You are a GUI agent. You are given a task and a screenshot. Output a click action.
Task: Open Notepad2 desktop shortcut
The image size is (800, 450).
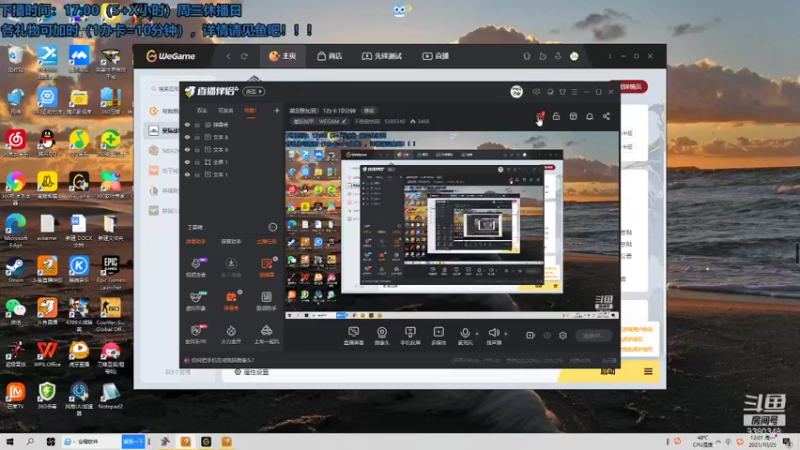[110, 395]
